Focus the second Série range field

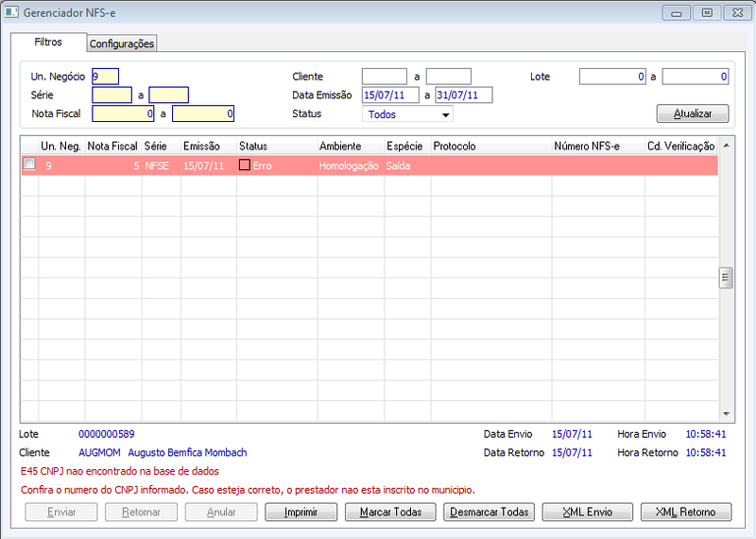[169, 95]
